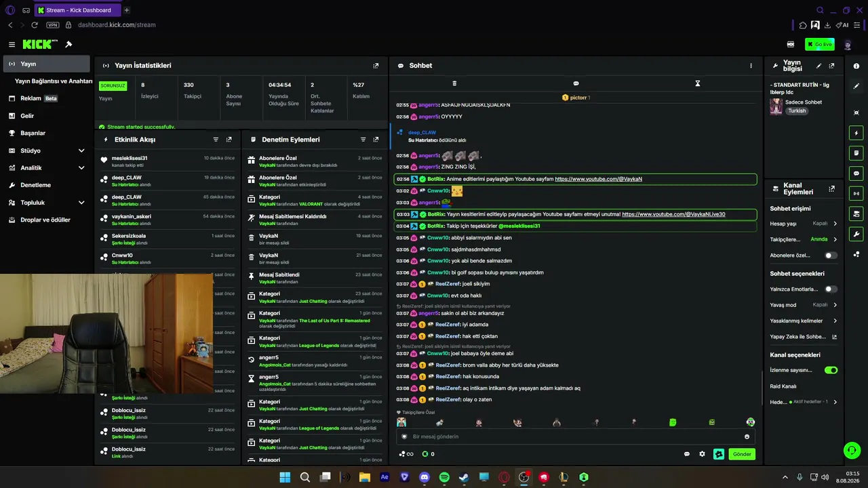The height and width of the screenshot is (488, 868).
Task: Click the chat bubble icon in right sidebar
Action: (856, 174)
